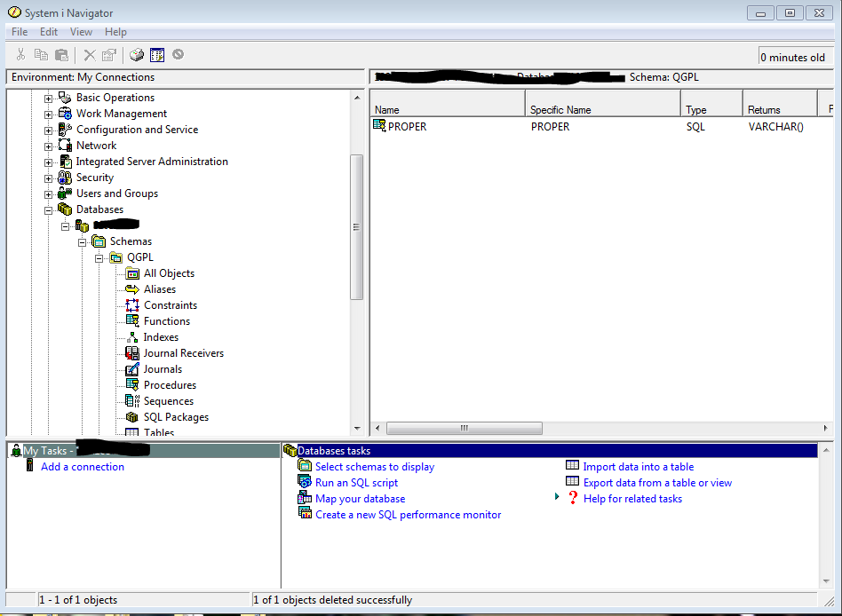Open Help for related tasks

[632, 499]
